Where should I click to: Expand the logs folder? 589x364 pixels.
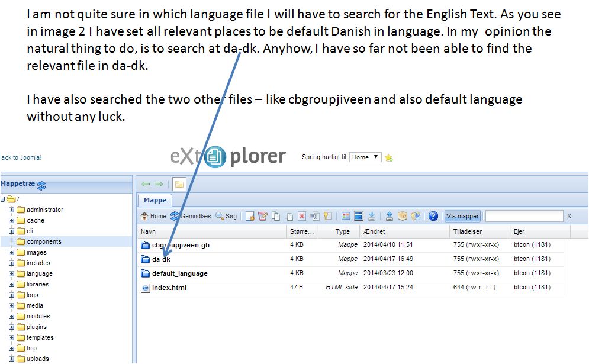[x=12, y=295]
